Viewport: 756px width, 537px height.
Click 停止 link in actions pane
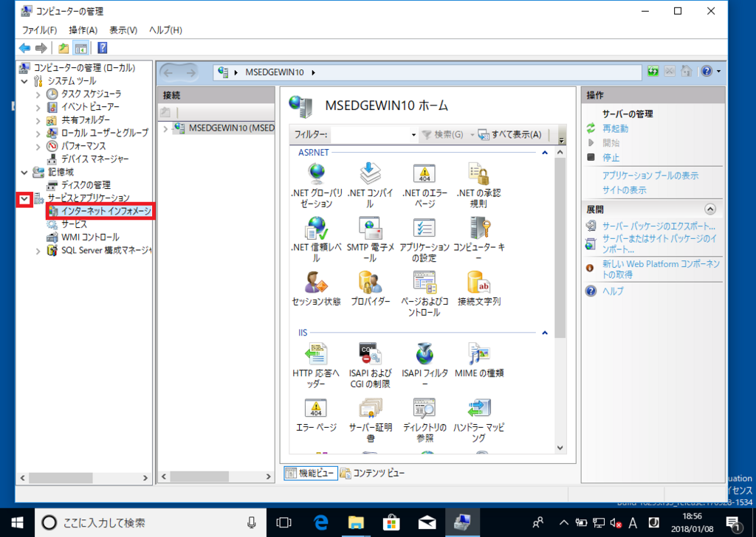coord(611,158)
